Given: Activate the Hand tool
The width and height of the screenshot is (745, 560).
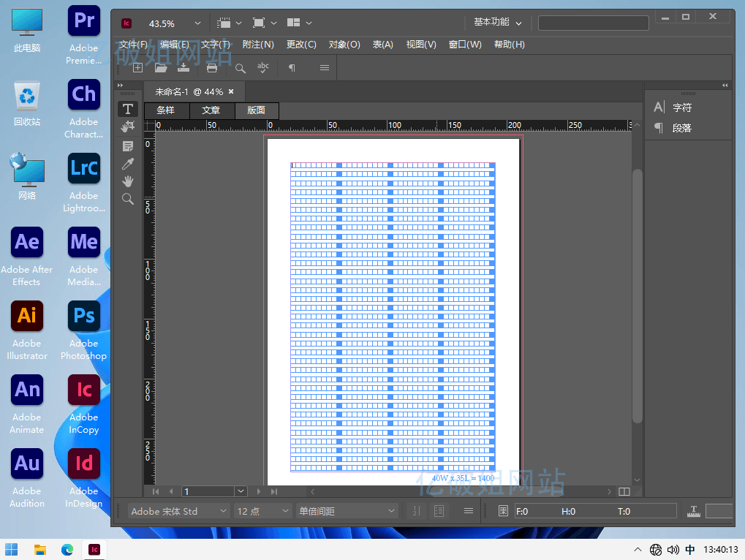Looking at the screenshot, I should [x=128, y=181].
